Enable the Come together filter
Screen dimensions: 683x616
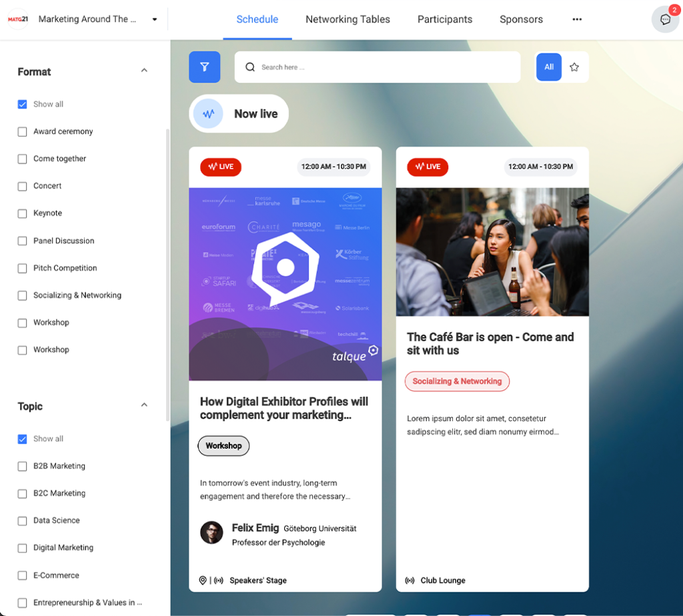click(x=22, y=159)
